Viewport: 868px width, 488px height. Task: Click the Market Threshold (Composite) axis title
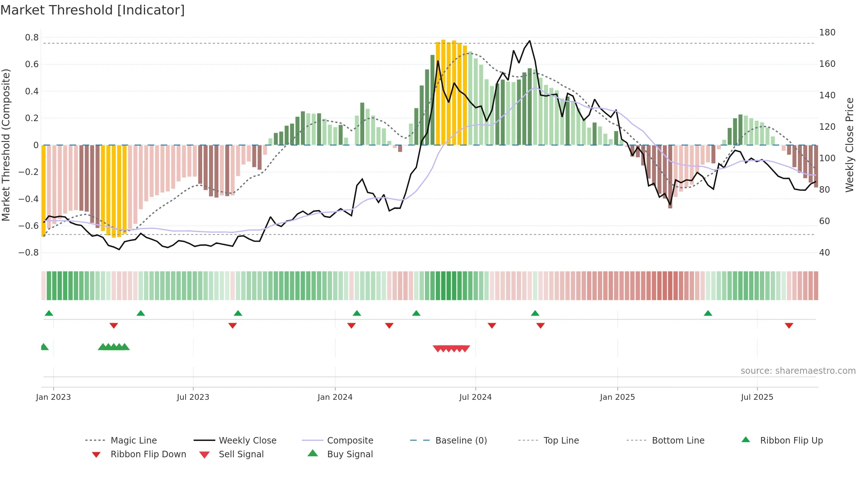(x=6, y=145)
